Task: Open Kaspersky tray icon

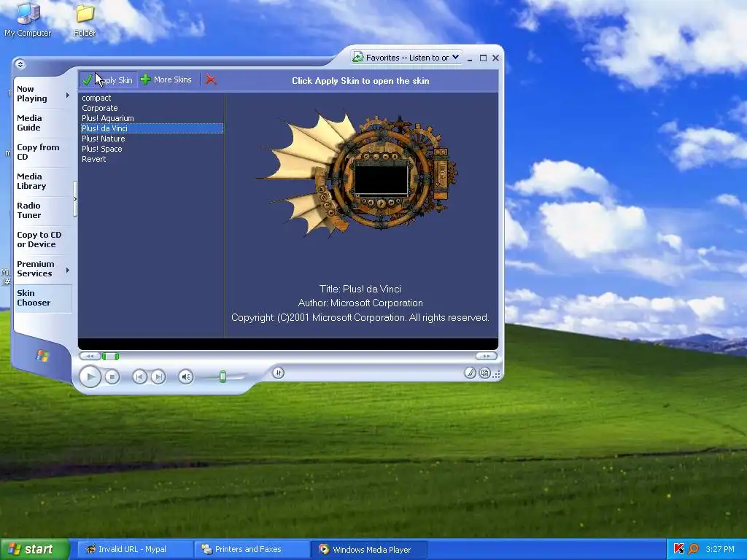Action: [679, 549]
